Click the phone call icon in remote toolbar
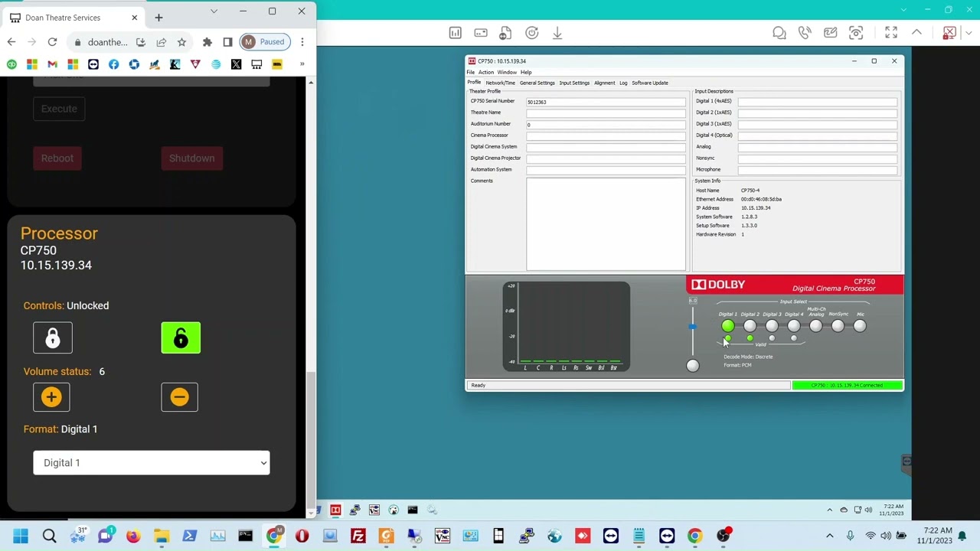980x551 pixels. tap(805, 33)
